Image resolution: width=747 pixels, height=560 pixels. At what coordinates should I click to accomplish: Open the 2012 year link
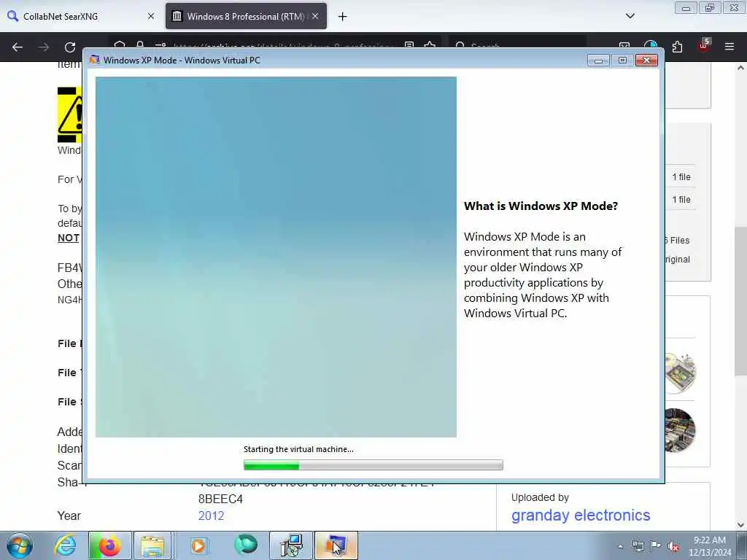pos(211,516)
